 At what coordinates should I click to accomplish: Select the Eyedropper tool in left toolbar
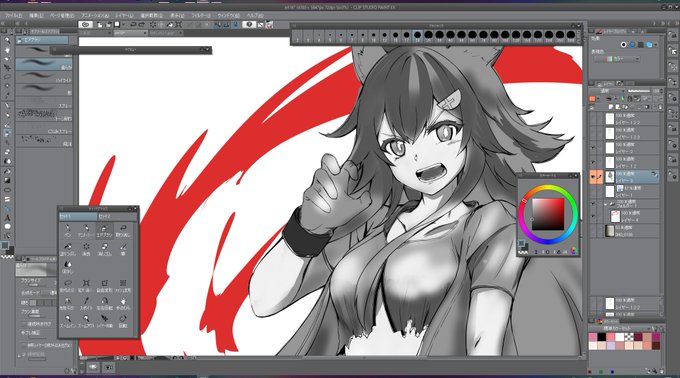pos(7,95)
